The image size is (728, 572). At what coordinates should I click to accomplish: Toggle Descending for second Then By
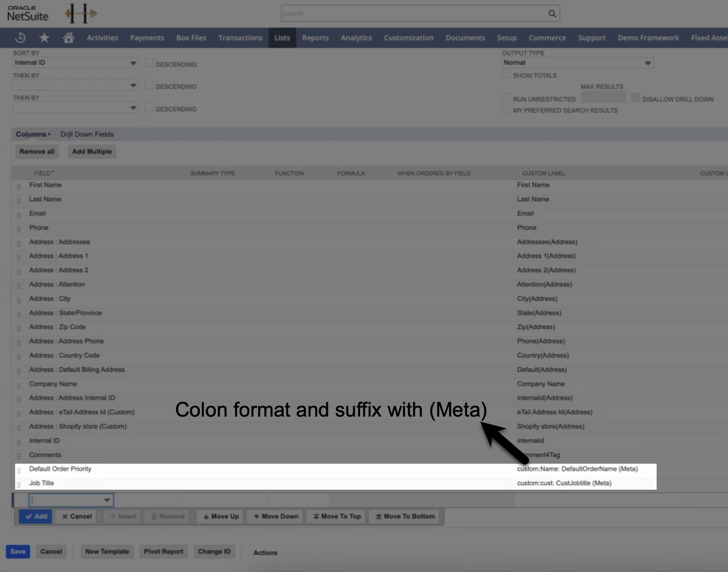coord(149,107)
